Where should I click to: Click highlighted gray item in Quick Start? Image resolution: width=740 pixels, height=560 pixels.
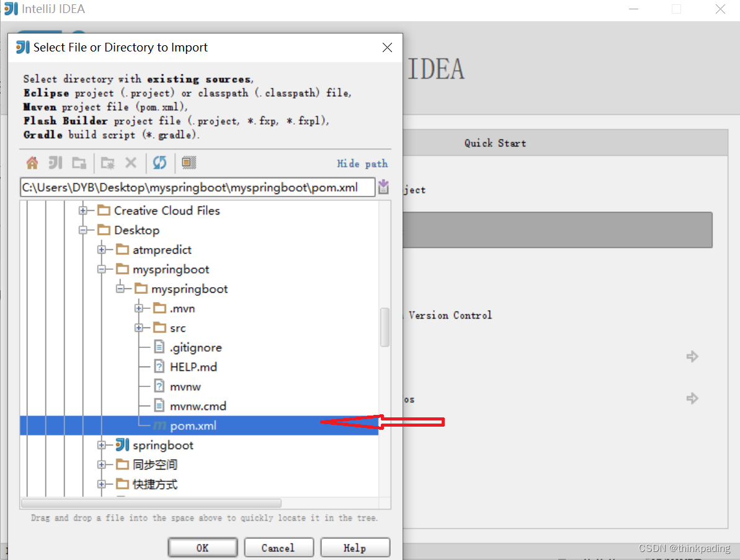[558, 229]
